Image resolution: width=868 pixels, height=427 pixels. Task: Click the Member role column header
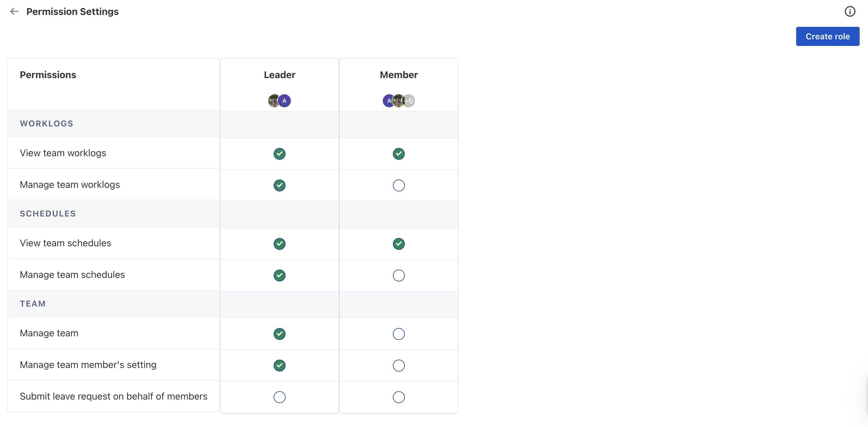pos(399,75)
